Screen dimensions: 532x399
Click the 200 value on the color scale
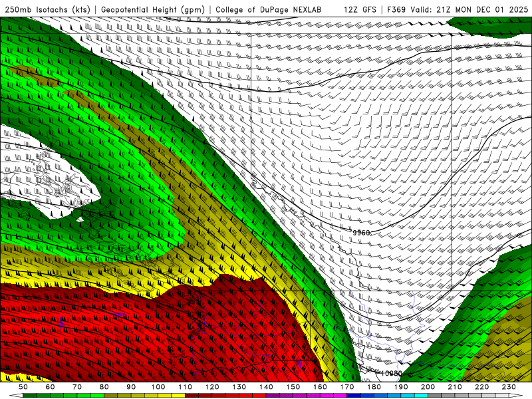pyautogui.click(x=428, y=387)
